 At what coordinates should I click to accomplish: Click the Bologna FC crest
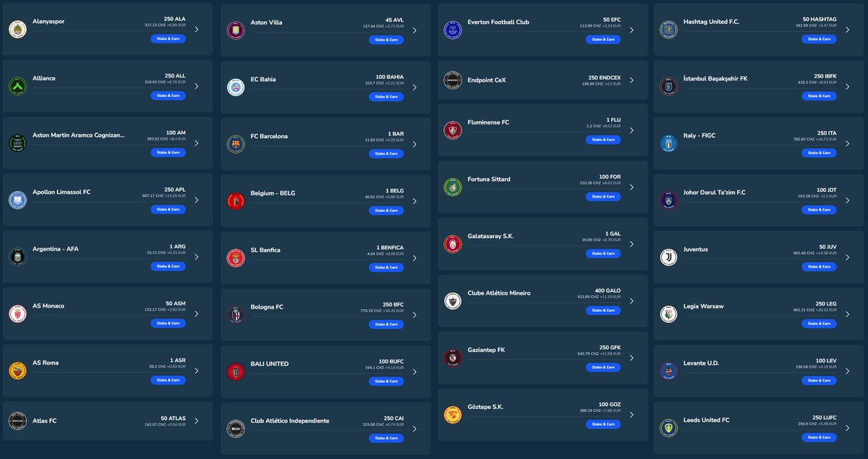click(x=236, y=315)
